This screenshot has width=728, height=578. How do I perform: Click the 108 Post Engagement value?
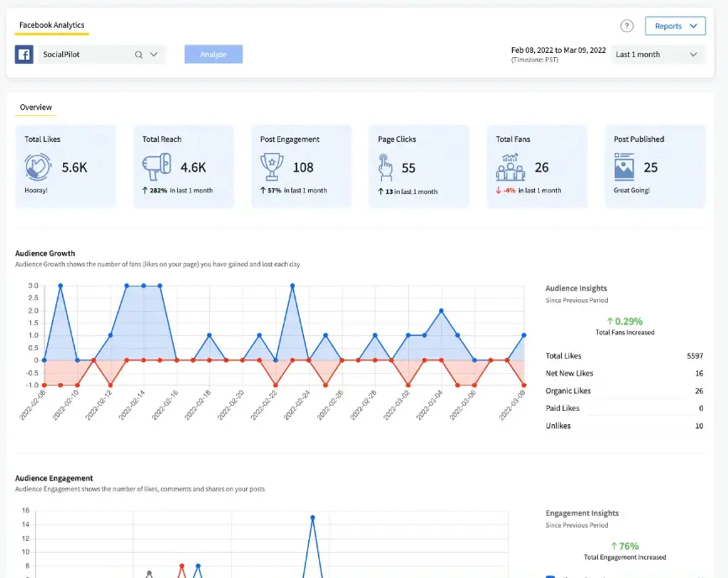(x=303, y=167)
